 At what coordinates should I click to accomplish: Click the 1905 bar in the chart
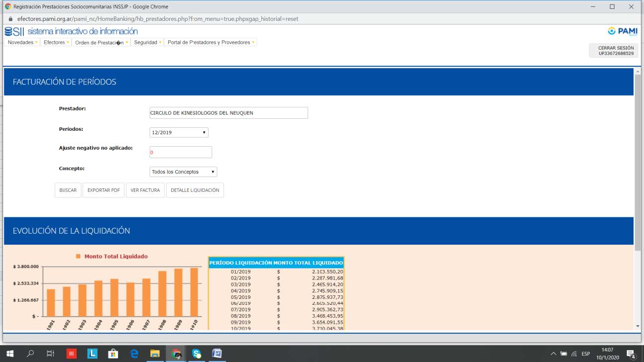[114, 298]
